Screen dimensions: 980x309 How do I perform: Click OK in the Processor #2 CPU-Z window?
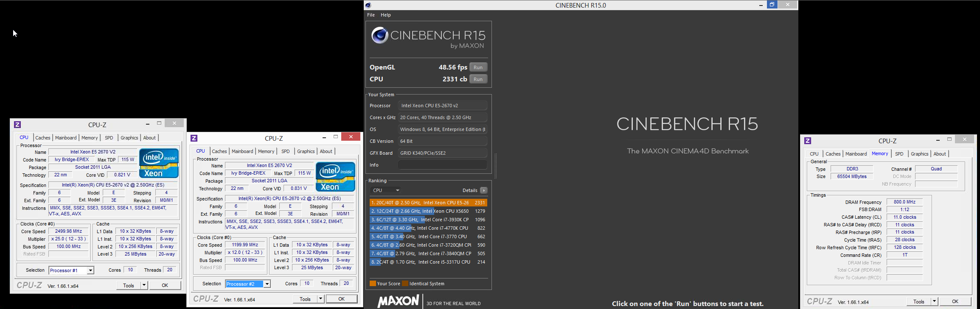point(342,299)
